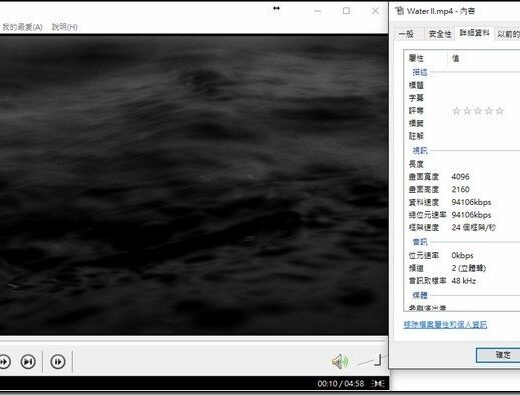Click the 00:10 / 04:58 time display
The height and width of the screenshot is (396, 520).
pyautogui.click(x=341, y=384)
